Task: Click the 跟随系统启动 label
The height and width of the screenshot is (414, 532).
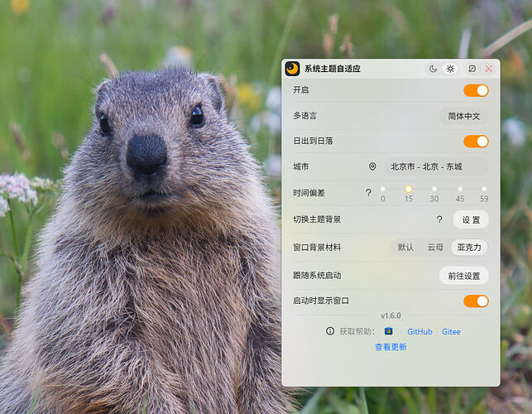Action: 317,275
